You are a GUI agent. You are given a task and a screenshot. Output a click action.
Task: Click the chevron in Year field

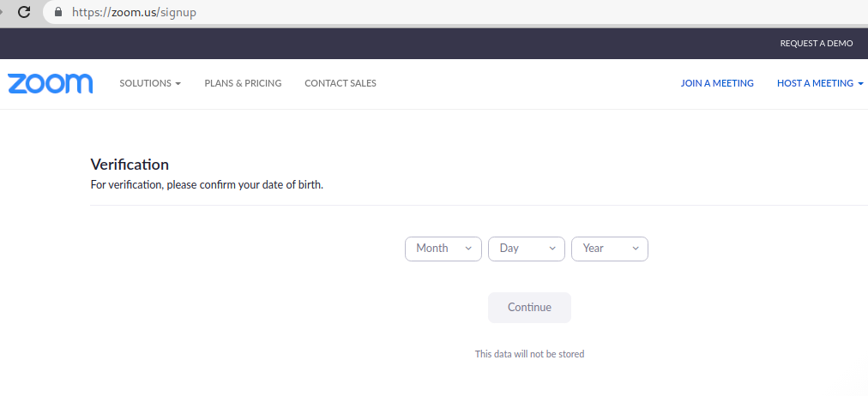636,249
